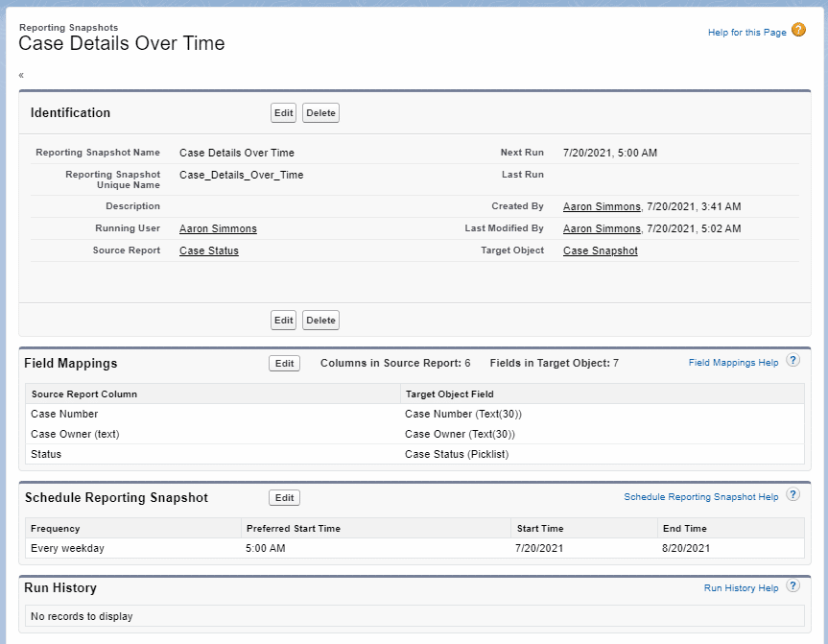
Task: Click the orange help icon near Help for this Page
Action: [798, 30]
